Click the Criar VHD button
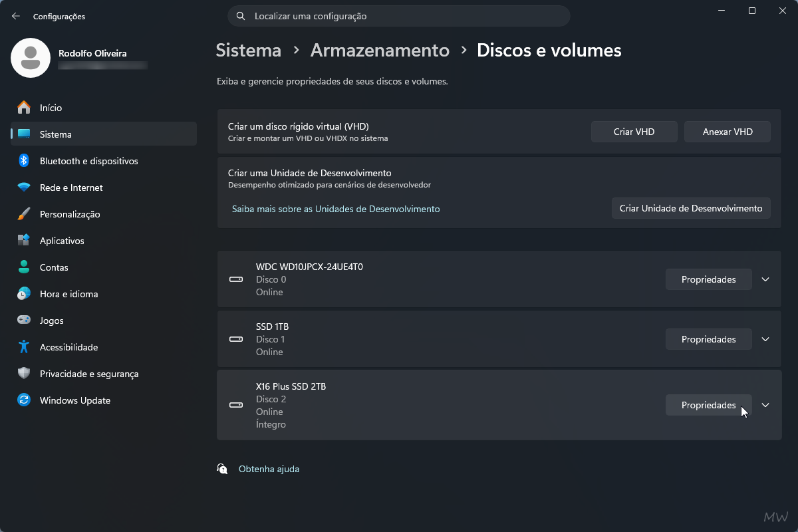This screenshot has height=532, width=798. coord(634,132)
